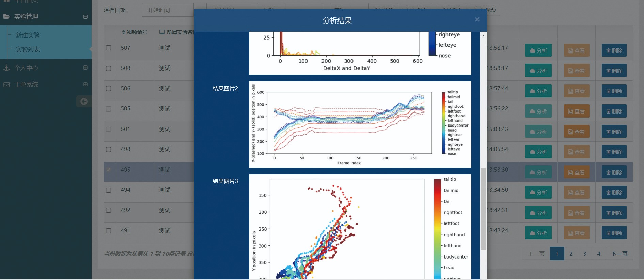Sort by the 视频编号 column header

coord(135,32)
